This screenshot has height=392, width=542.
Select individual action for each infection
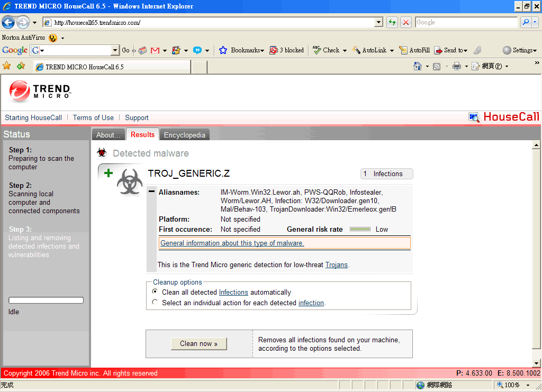155,302
